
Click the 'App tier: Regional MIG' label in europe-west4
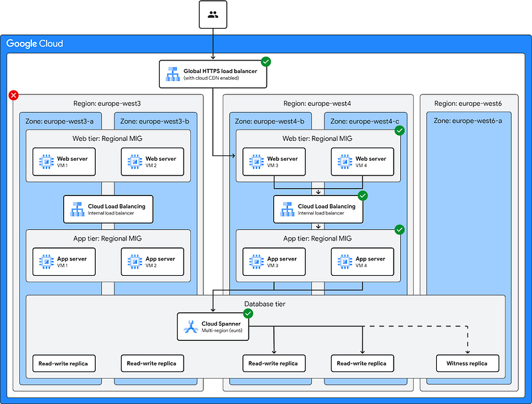pos(317,239)
